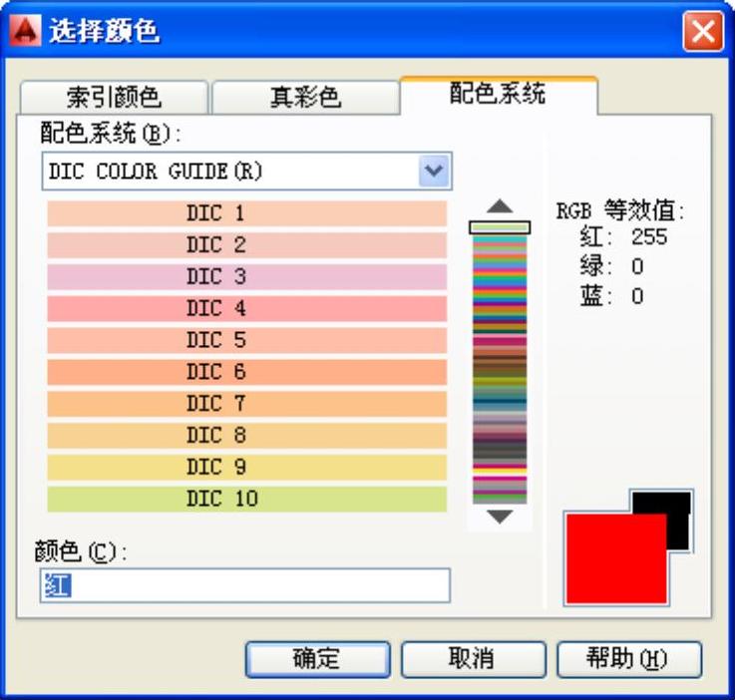Click the red new color preview swatch
Viewport: 735px width, 700px height.
pos(616,558)
